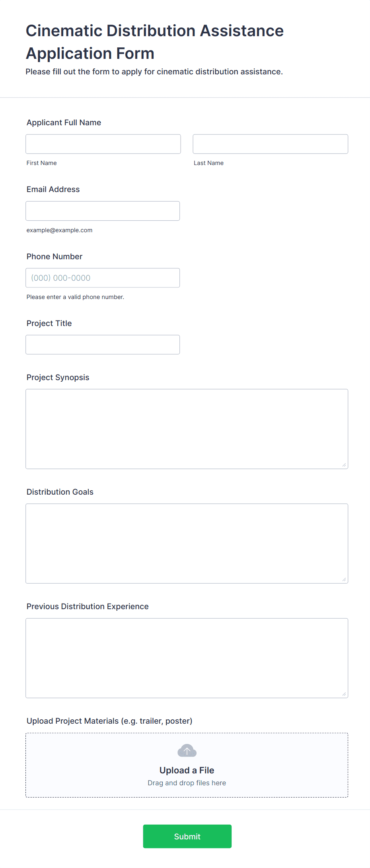Select the Project Title text field
370x868 pixels.
[x=103, y=345]
